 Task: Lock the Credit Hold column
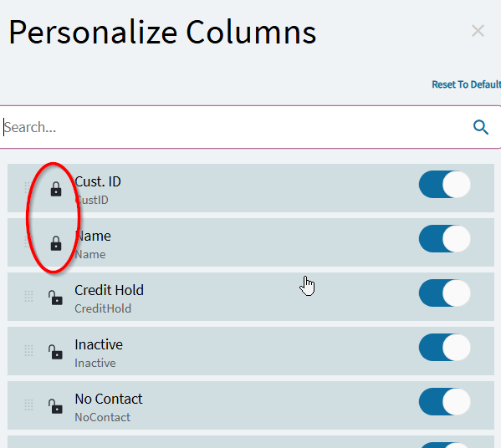tap(55, 298)
